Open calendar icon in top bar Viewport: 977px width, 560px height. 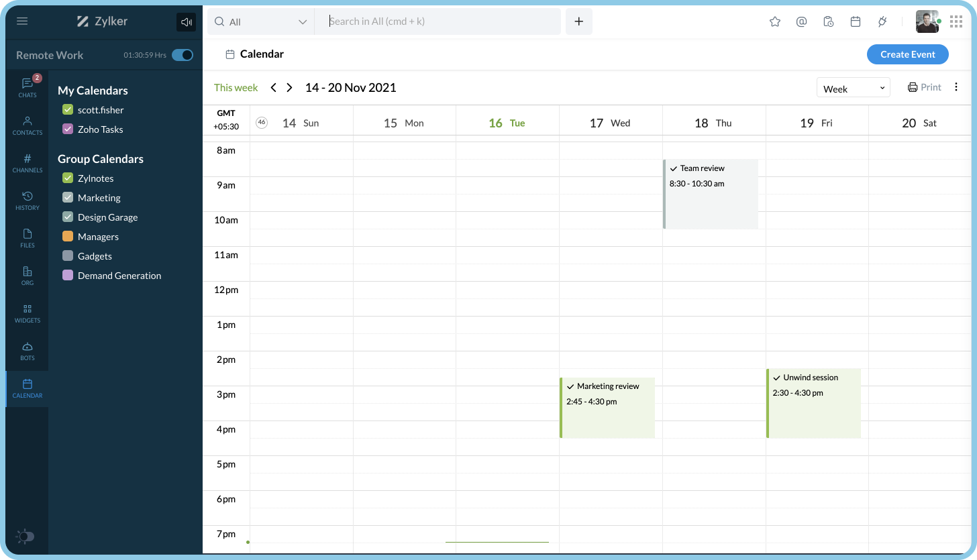click(856, 21)
